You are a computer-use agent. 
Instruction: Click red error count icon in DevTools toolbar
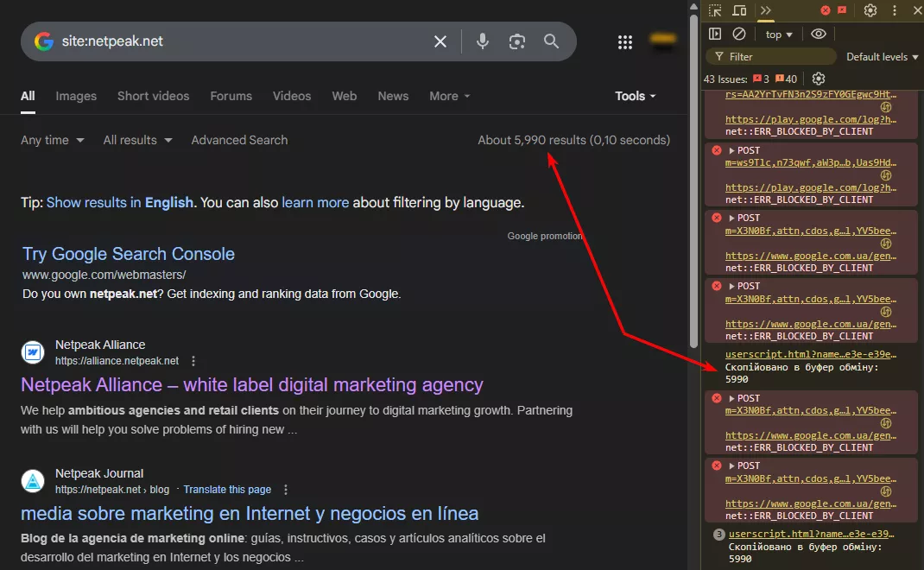click(x=826, y=10)
